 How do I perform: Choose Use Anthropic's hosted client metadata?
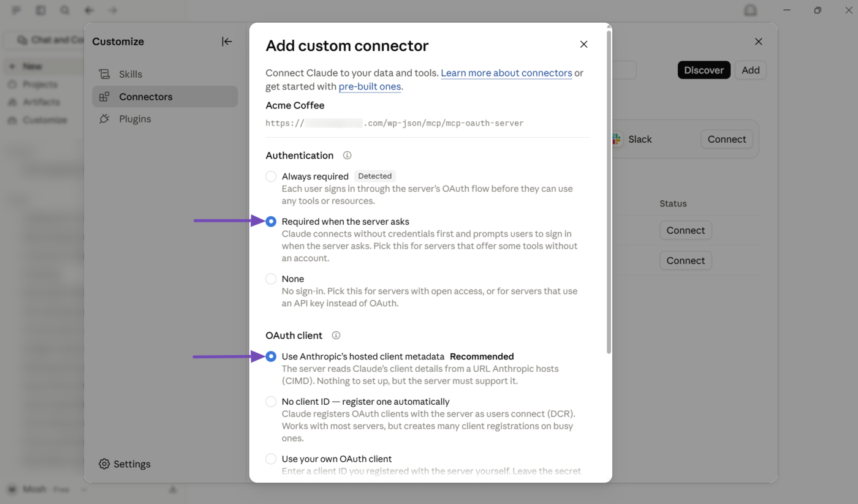[271, 356]
